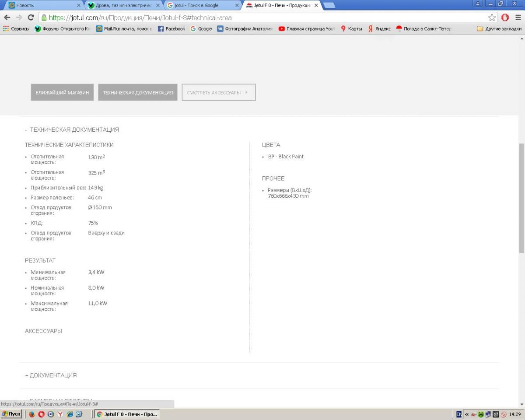Reload the page with the refresh icon
The height and width of the screenshot is (420, 525).
(x=31, y=18)
